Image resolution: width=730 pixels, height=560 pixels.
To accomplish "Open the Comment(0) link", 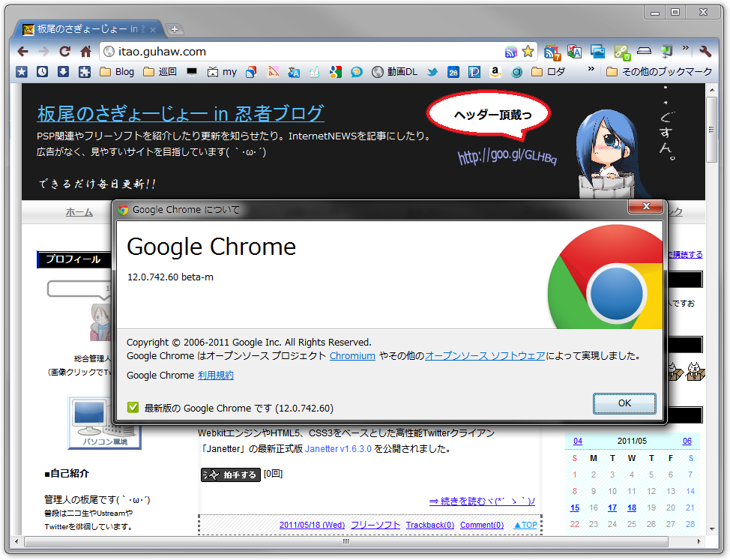I will [x=482, y=525].
